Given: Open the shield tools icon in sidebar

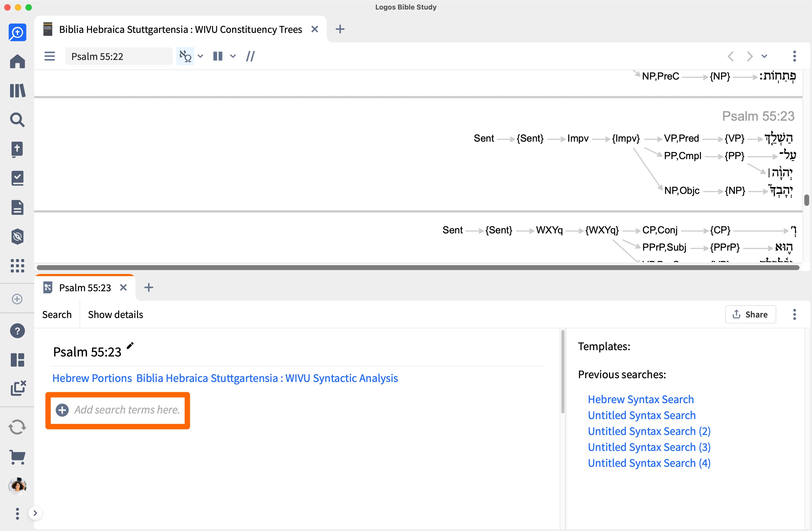Looking at the screenshot, I should (17, 237).
